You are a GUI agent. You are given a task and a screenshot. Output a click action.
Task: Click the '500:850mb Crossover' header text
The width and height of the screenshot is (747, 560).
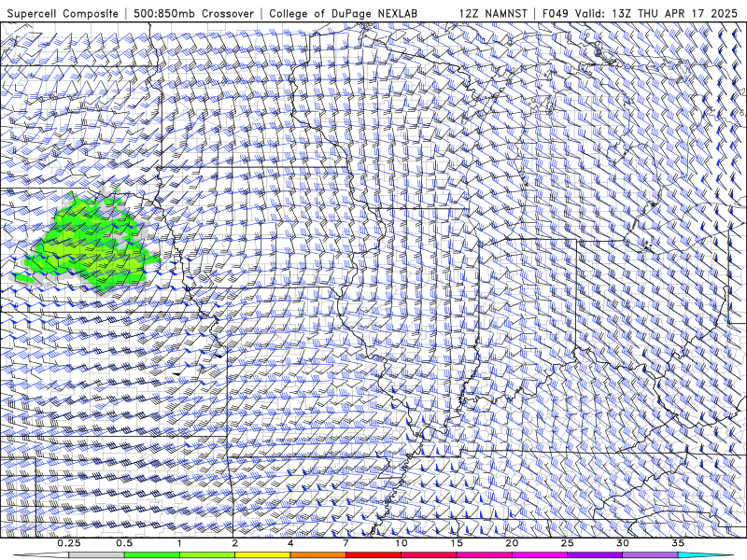click(194, 13)
